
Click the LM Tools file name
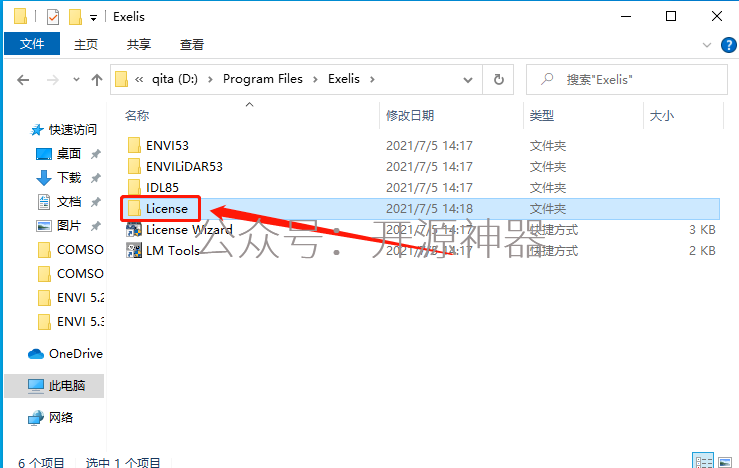(173, 251)
